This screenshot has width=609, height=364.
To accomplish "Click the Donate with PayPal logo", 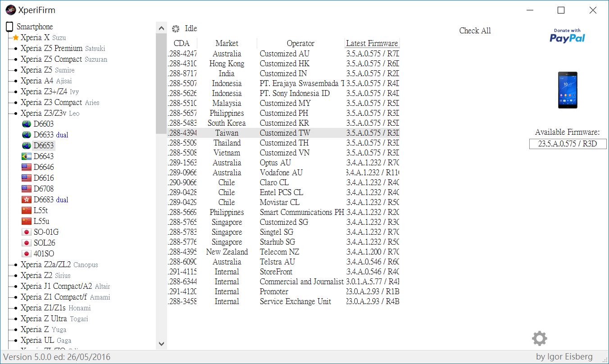I will pyautogui.click(x=567, y=36).
